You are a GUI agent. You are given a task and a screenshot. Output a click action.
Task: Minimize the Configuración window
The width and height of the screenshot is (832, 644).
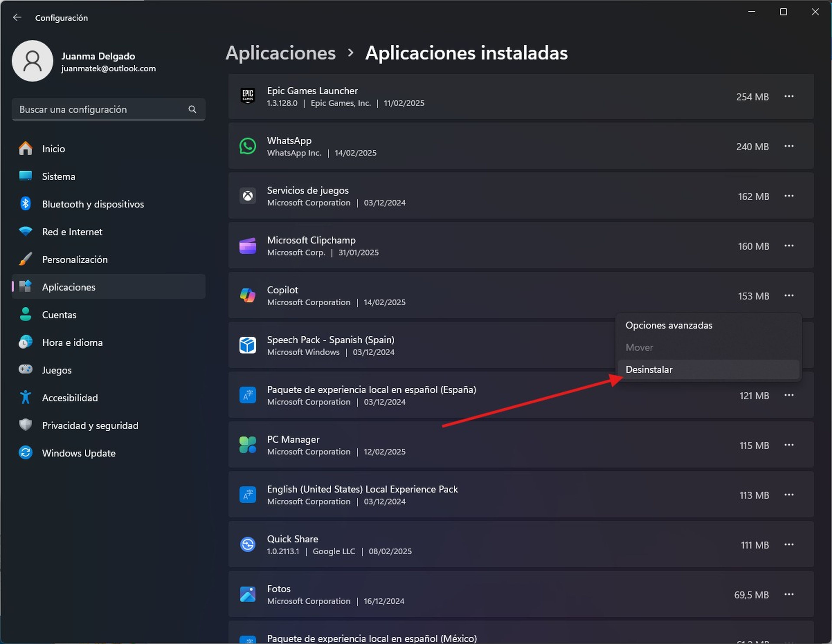752,12
